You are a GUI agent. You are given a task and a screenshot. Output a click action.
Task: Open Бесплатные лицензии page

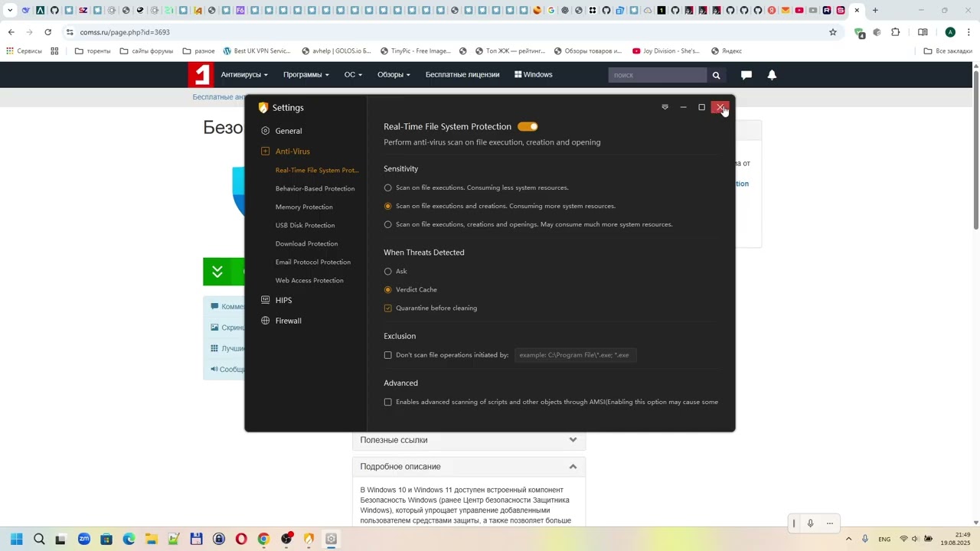[462, 74]
